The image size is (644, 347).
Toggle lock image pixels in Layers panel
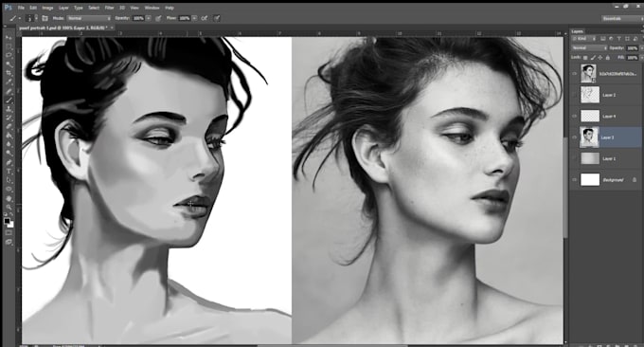tap(593, 58)
